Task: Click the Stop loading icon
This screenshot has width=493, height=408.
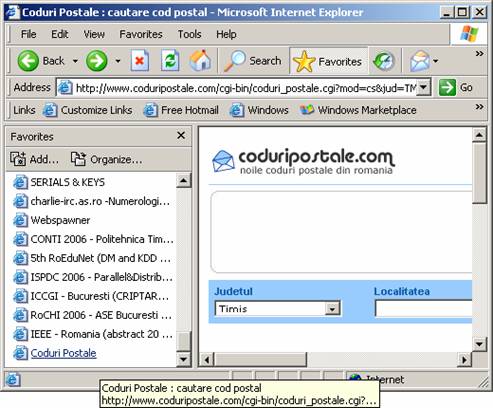Action: (x=139, y=61)
